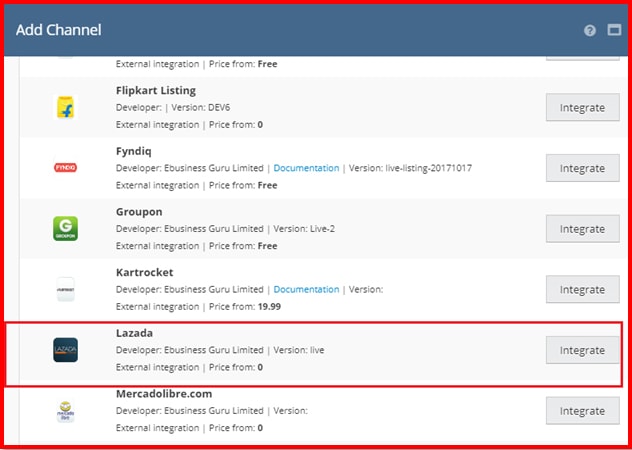The height and width of the screenshot is (450, 632).
Task: Integrate the Kartrocket channel
Action: pyautogui.click(x=582, y=290)
